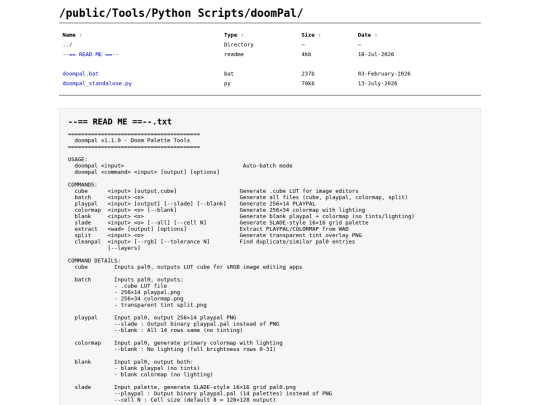The image size is (540, 405).
Task: Open the parent directory ../ link
Action: point(67,45)
